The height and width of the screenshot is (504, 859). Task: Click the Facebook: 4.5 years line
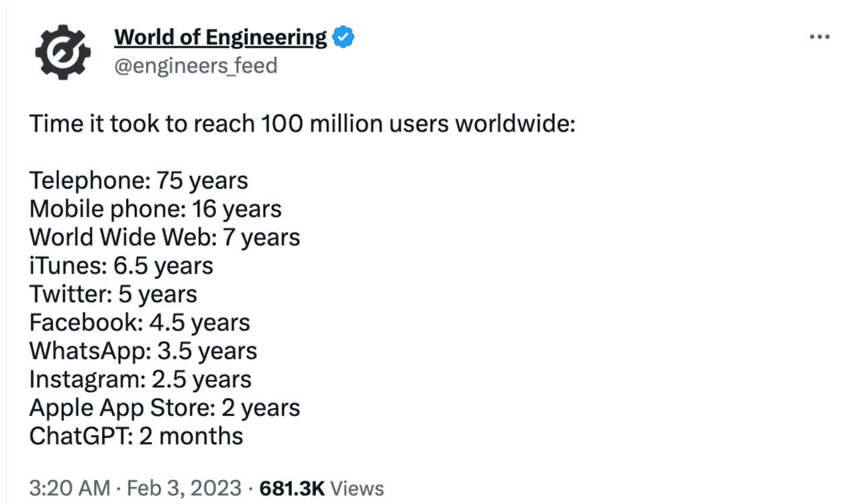click(140, 323)
